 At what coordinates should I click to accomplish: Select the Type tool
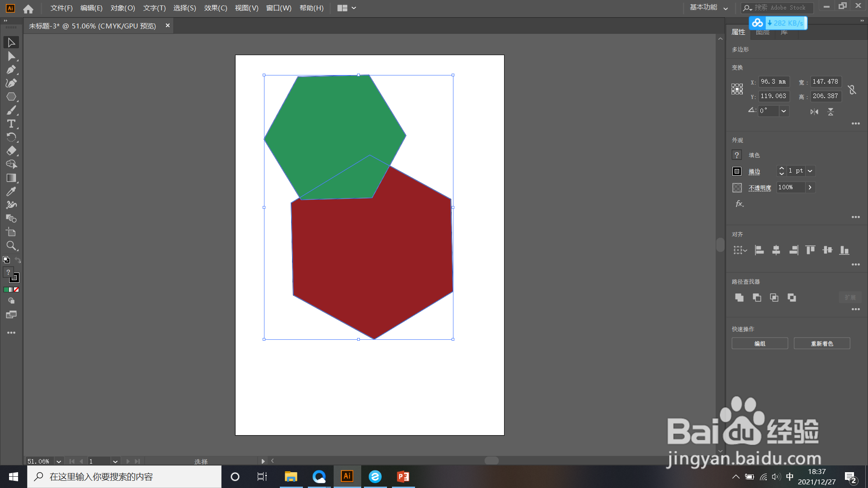[11, 124]
